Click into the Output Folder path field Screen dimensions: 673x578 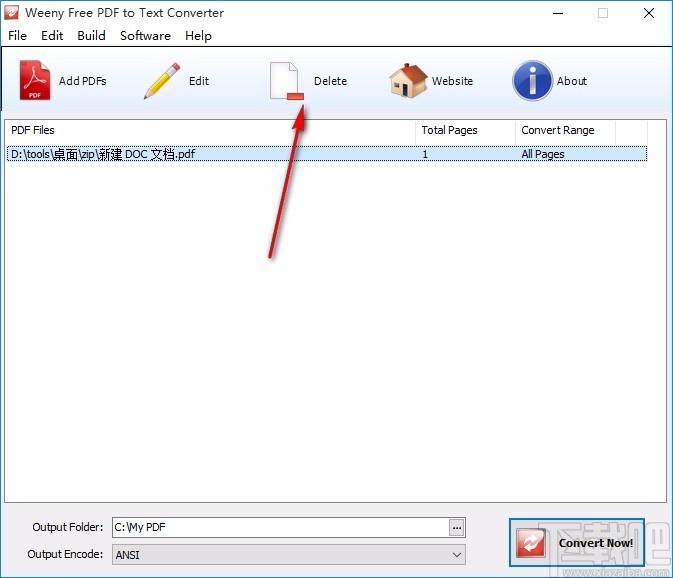(281, 527)
